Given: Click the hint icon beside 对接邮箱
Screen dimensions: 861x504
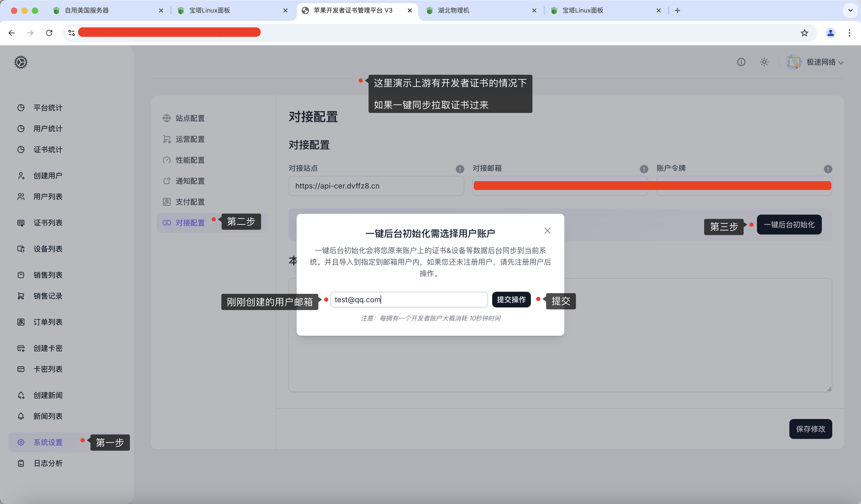Looking at the screenshot, I should point(644,169).
